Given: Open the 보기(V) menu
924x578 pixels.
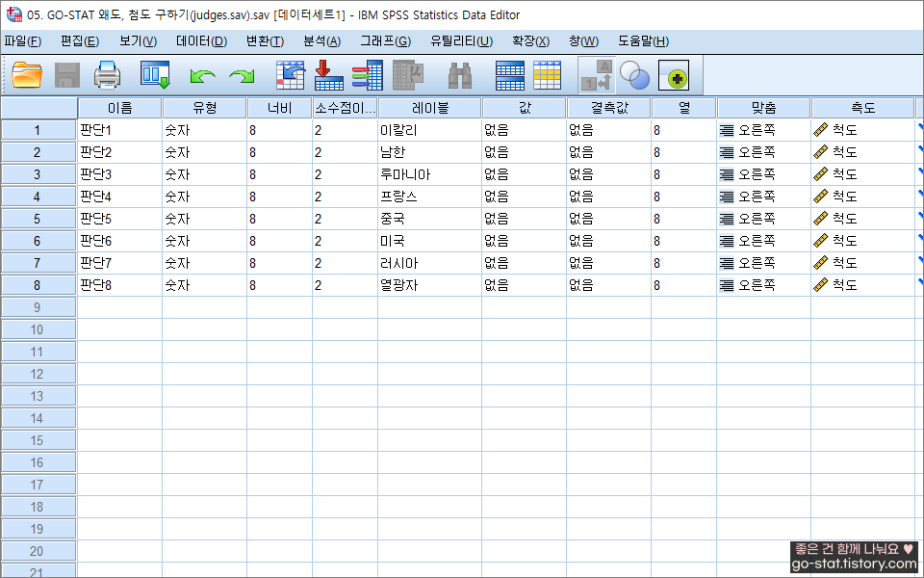Looking at the screenshot, I should click(138, 41).
